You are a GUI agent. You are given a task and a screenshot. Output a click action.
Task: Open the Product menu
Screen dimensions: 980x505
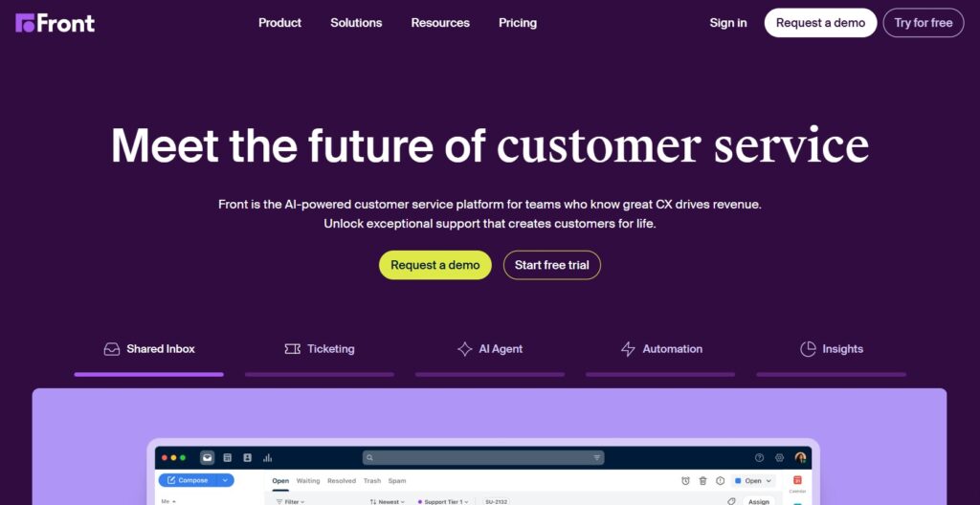(279, 23)
